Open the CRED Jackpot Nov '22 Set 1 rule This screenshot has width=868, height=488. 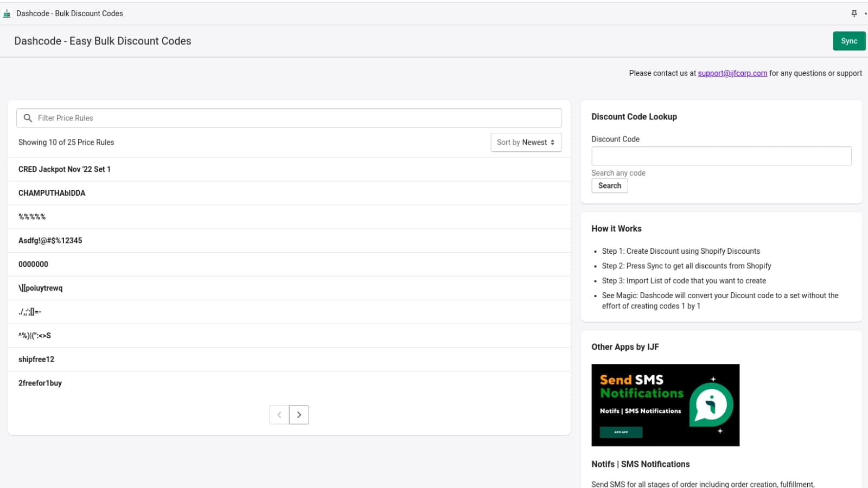(x=65, y=169)
